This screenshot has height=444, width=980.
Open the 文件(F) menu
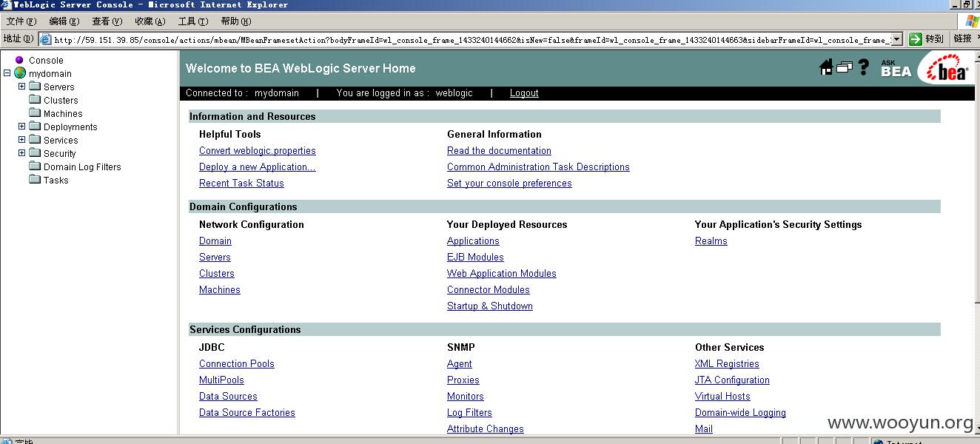(x=21, y=21)
